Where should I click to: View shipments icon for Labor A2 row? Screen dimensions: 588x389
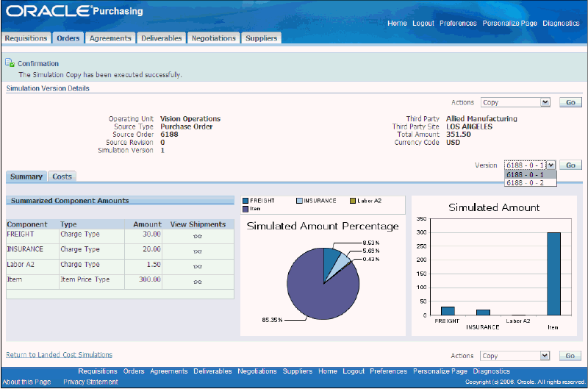point(198,266)
